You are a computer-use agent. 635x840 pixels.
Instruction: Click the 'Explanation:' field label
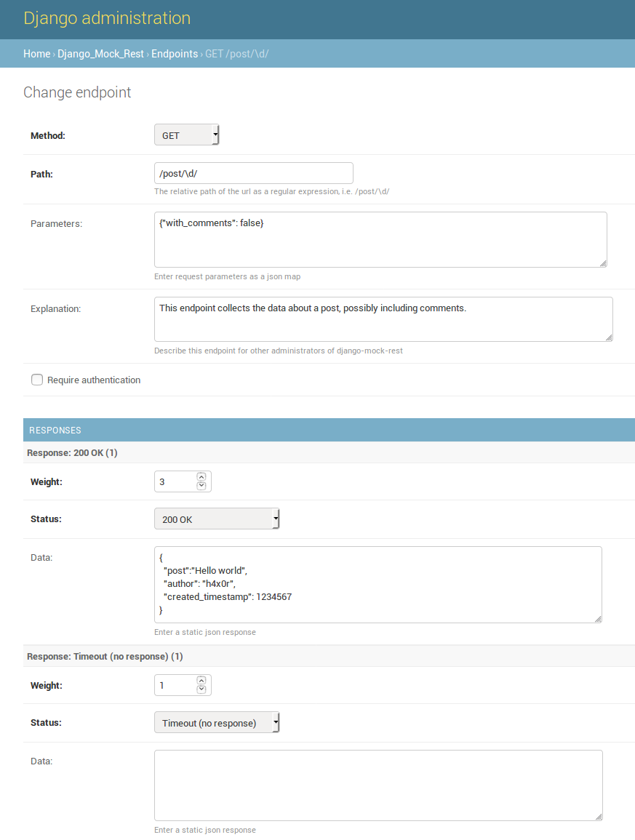click(56, 308)
